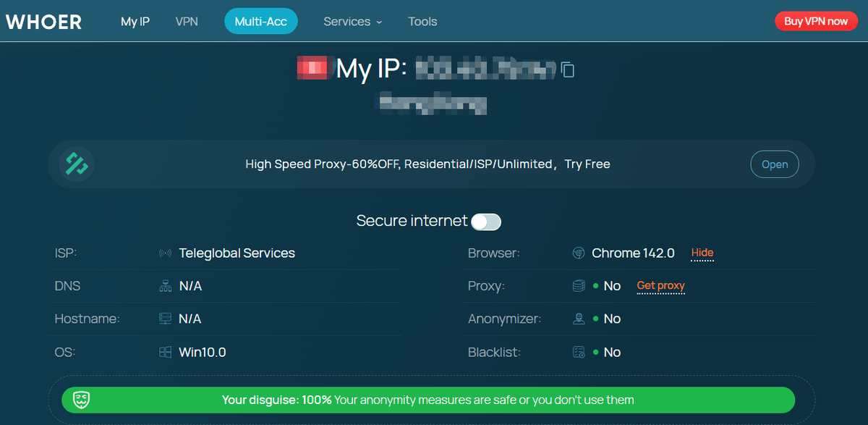Click the Windows OS icon
Screen dimensions: 868x425
tap(165, 352)
